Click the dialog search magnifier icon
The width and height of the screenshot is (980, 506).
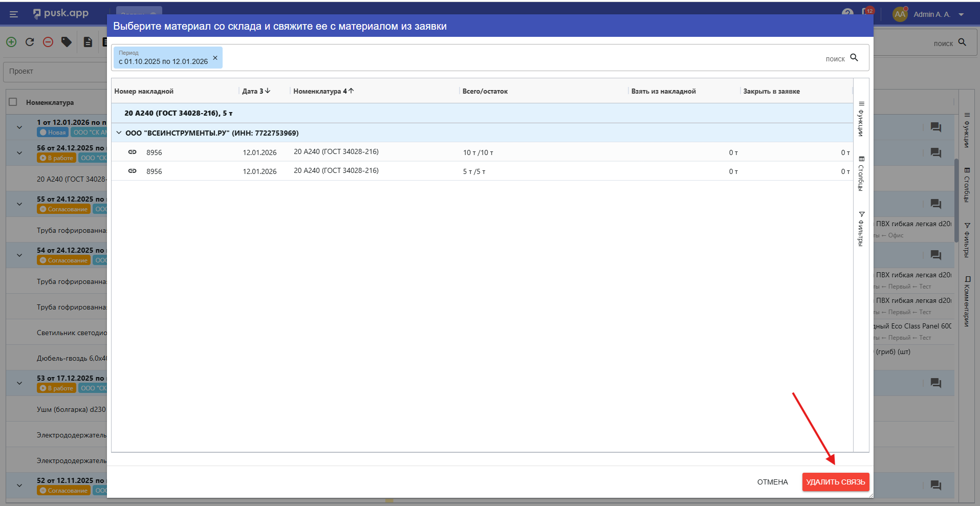pyautogui.click(x=854, y=58)
